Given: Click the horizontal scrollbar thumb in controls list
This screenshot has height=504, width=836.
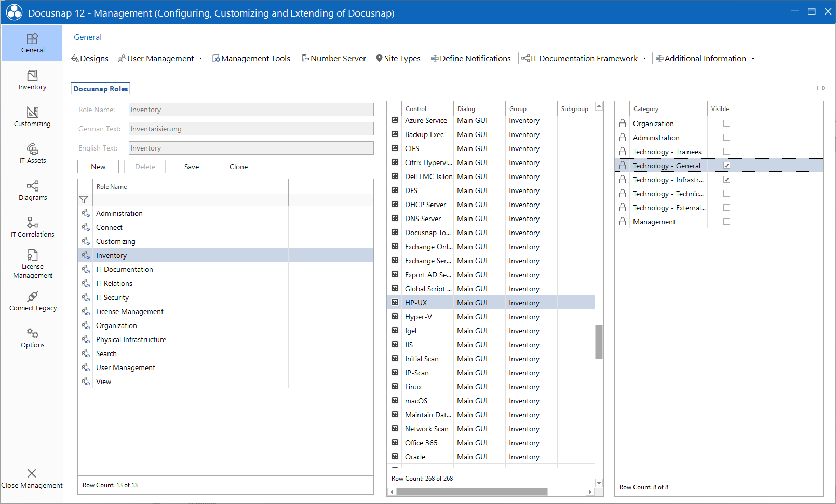Looking at the screenshot, I should click(x=471, y=492).
